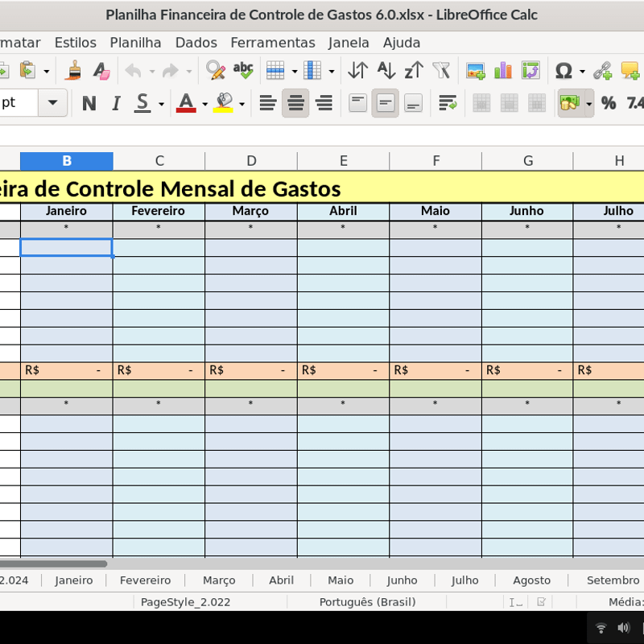644x644 pixels.
Task: Insert an image via toolbar icon
Action: 476,72
